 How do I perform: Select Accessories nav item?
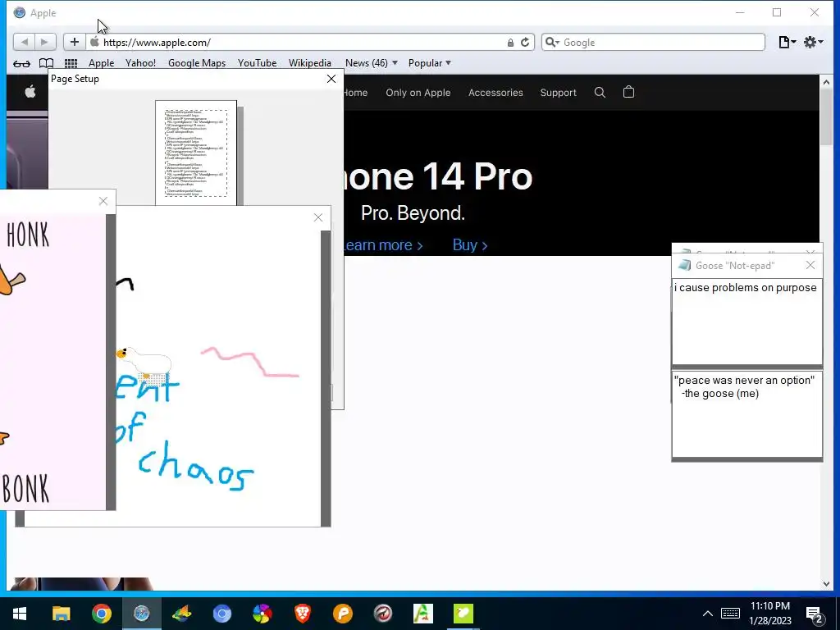click(x=495, y=92)
